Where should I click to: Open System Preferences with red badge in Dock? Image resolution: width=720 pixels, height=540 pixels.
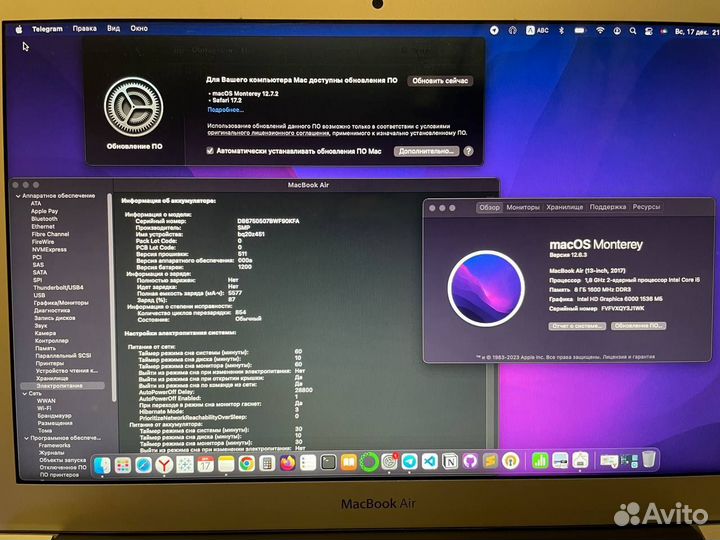(x=389, y=461)
